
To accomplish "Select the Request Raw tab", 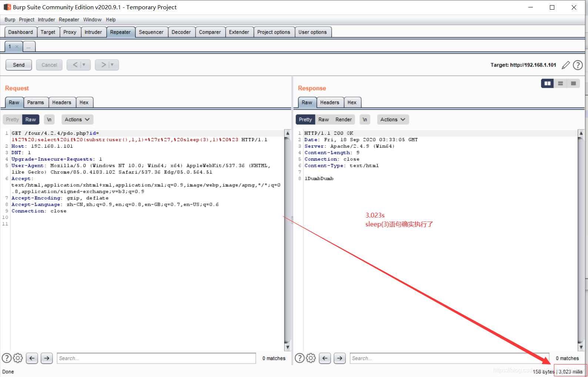I will pyautogui.click(x=14, y=102).
